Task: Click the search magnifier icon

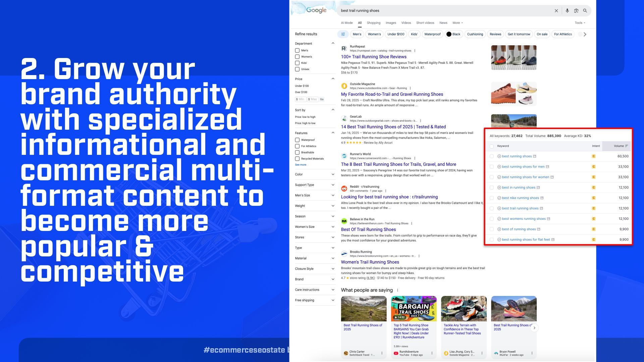Action: coord(585,11)
